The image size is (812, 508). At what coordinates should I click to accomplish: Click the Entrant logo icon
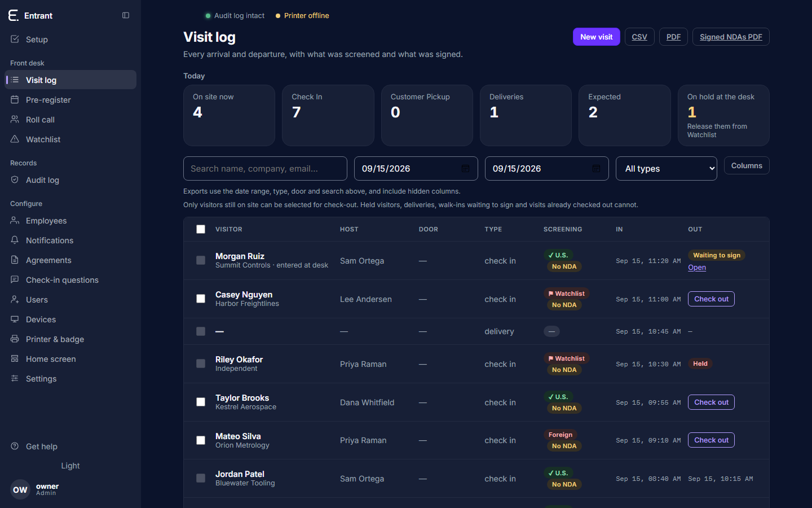pyautogui.click(x=14, y=15)
